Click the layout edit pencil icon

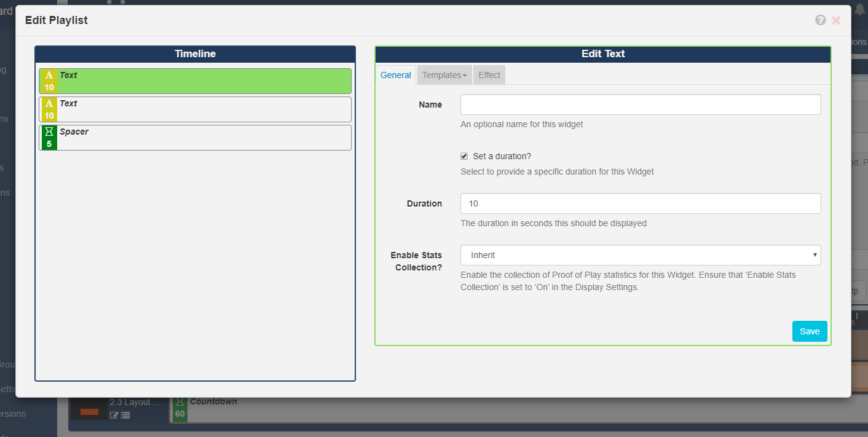point(114,415)
